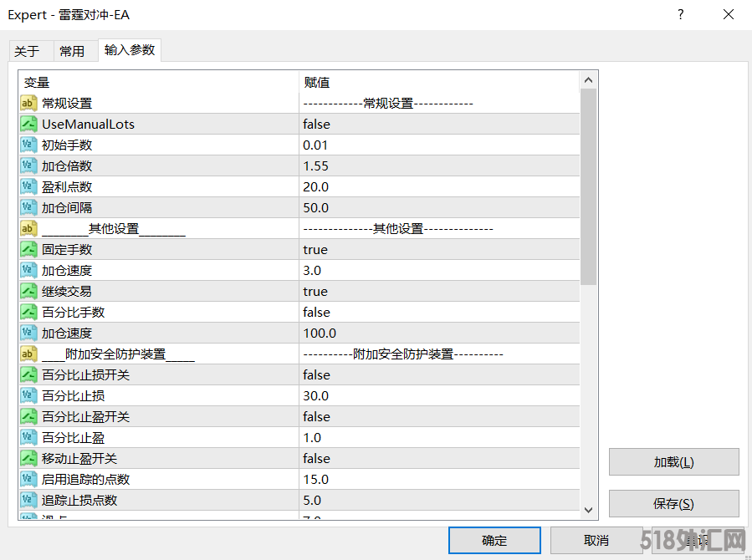Click the ab icon beside 常规设置
The width and height of the screenshot is (752, 560).
(x=28, y=103)
